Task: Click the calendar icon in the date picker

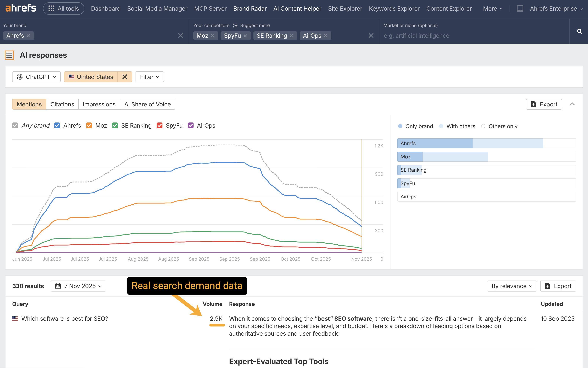Action: 58,286
